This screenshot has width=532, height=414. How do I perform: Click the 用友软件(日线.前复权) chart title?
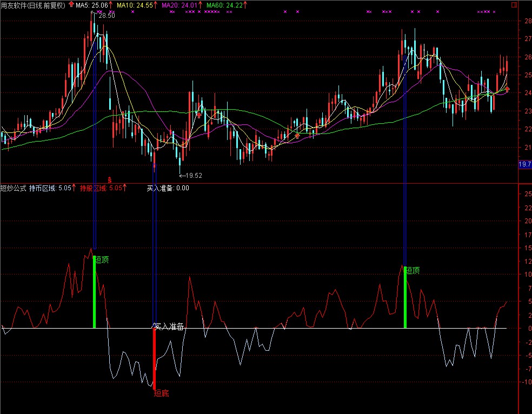(x=33, y=5)
